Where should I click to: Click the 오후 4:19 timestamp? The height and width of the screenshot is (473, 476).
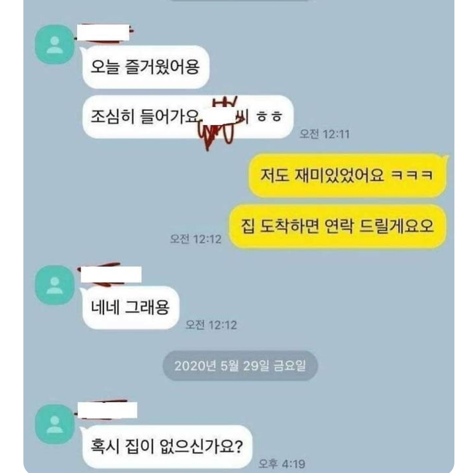tap(282, 464)
